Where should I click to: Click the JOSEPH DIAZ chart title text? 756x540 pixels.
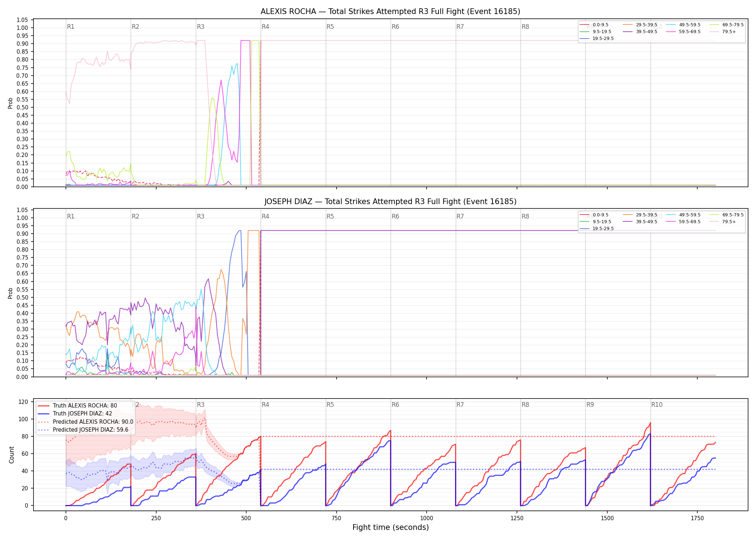[390, 202]
